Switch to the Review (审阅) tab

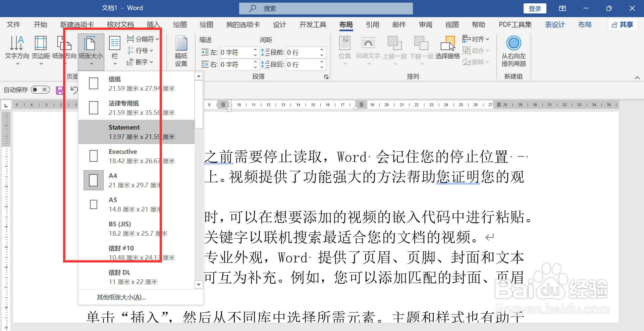pos(425,25)
